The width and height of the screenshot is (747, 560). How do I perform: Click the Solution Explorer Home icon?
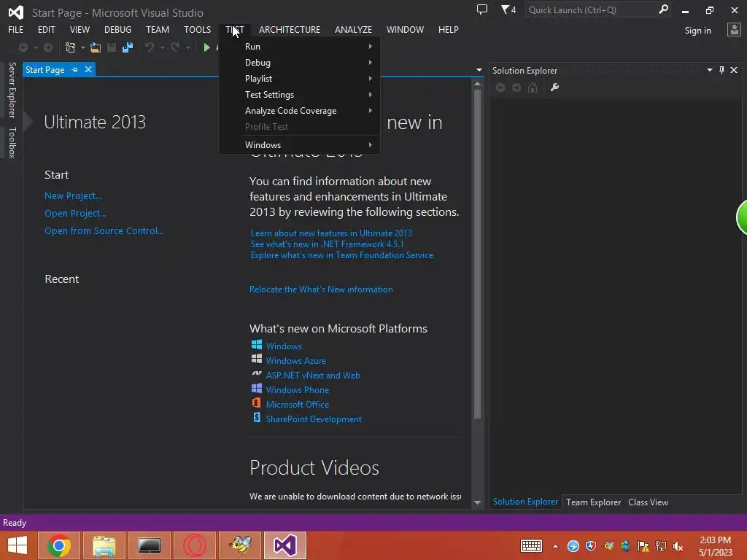(533, 87)
